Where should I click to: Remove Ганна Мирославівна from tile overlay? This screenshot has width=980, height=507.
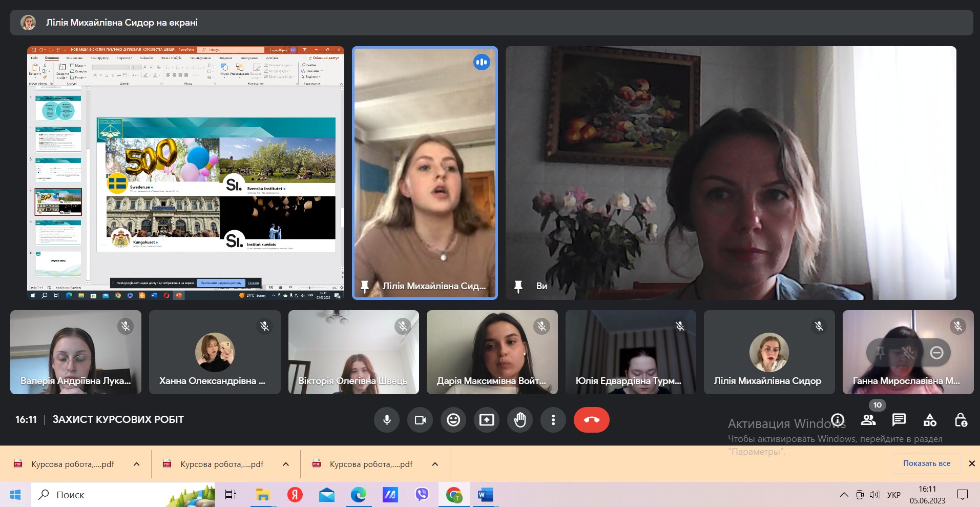tap(937, 353)
